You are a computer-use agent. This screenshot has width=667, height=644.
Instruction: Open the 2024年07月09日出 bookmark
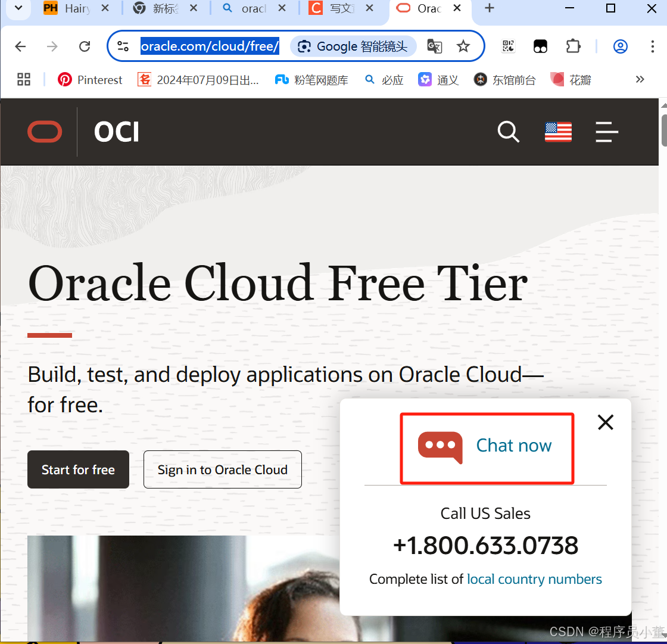[x=198, y=80]
